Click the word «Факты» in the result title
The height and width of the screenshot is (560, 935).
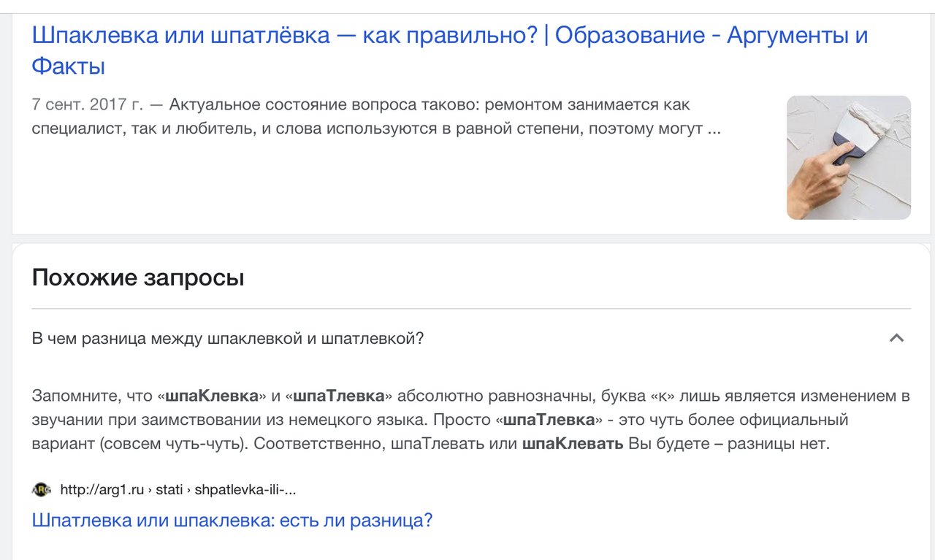click(x=69, y=66)
